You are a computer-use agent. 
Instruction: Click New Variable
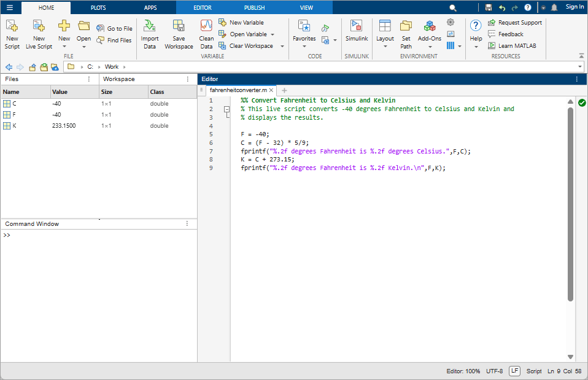point(241,23)
